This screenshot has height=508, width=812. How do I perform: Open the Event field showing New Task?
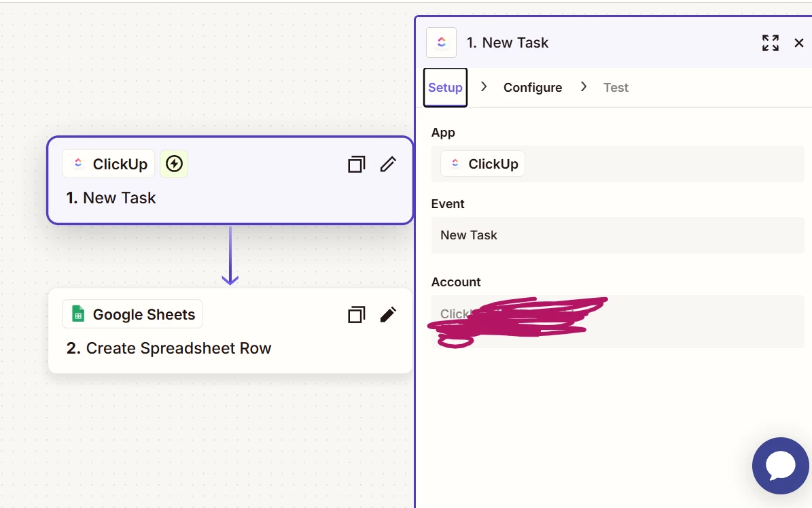tap(618, 235)
